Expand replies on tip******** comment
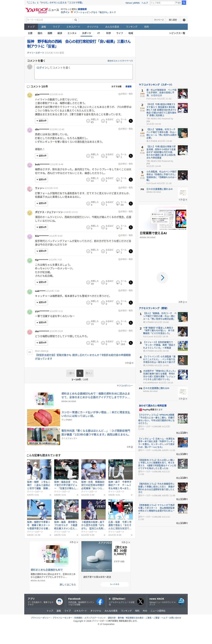Image resolution: width=212 pixels, height=644 pixels. click(x=41, y=282)
